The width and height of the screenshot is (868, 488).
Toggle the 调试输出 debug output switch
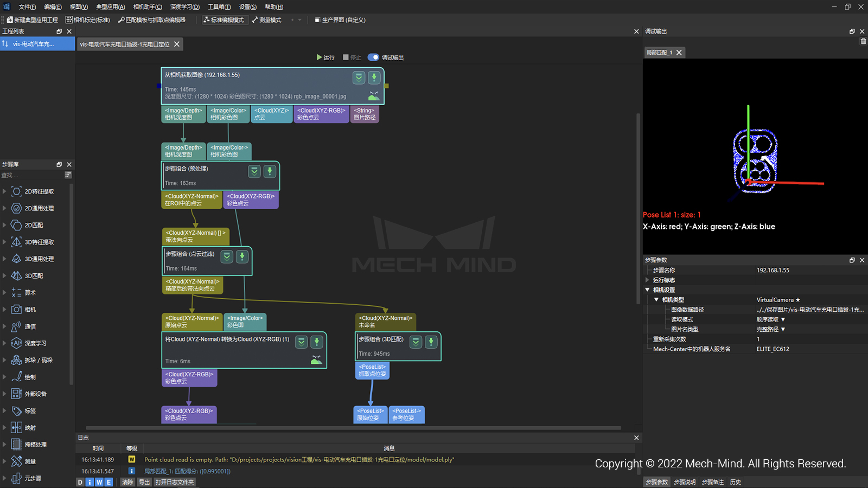click(x=373, y=57)
